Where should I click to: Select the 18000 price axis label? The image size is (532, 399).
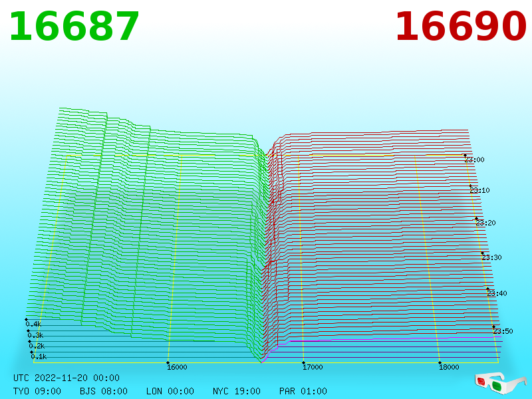449,367
